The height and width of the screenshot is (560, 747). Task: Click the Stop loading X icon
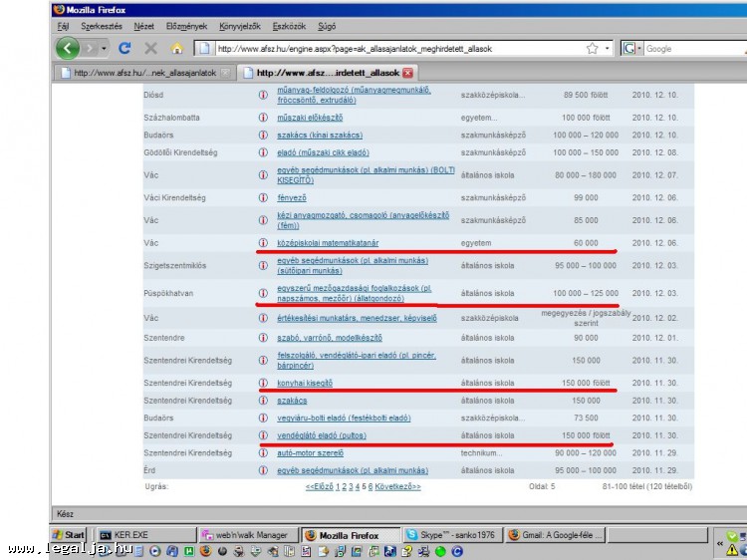(x=151, y=48)
